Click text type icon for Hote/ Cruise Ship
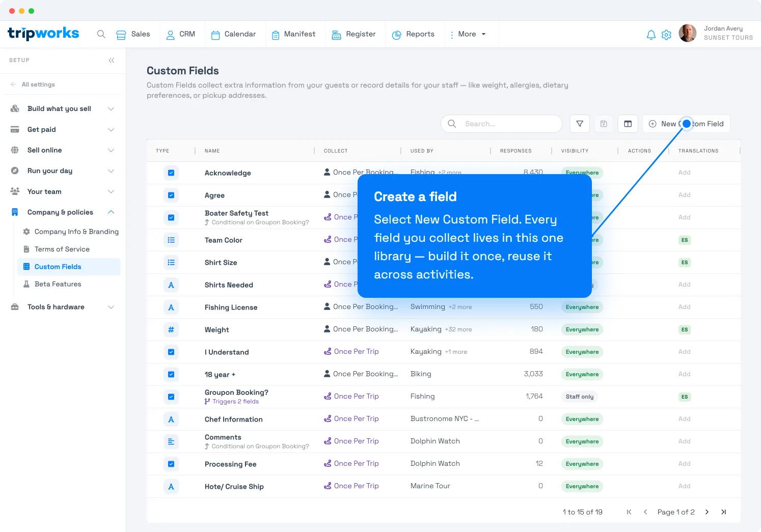This screenshot has width=761, height=532. click(171, 486)
